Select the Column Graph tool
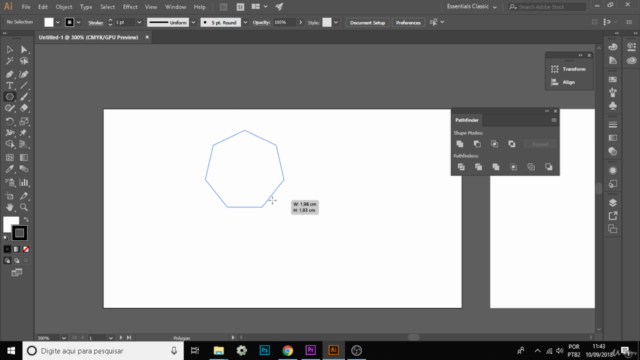 click(24, 182)
